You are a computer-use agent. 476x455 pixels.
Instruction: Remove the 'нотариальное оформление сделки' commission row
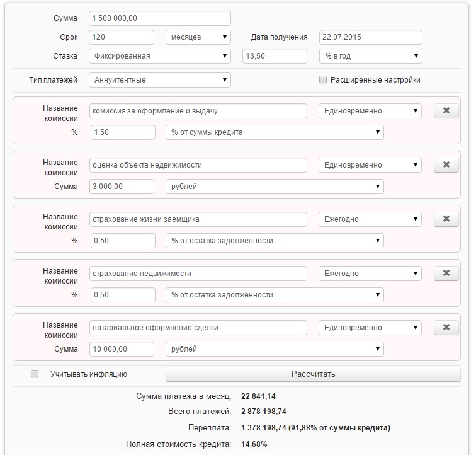click(446, 328)
